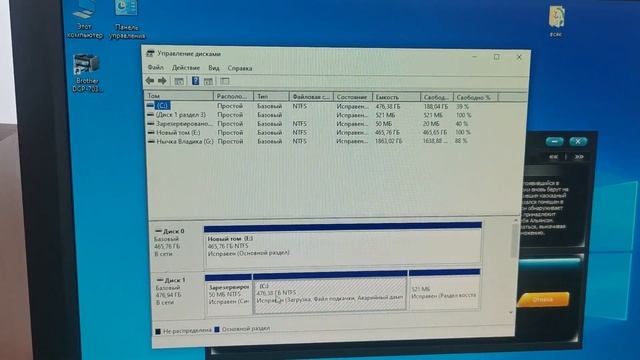The image size is (640, 360).
Task: Click the Back arrow toolbar icon
Action: point(150,81)
